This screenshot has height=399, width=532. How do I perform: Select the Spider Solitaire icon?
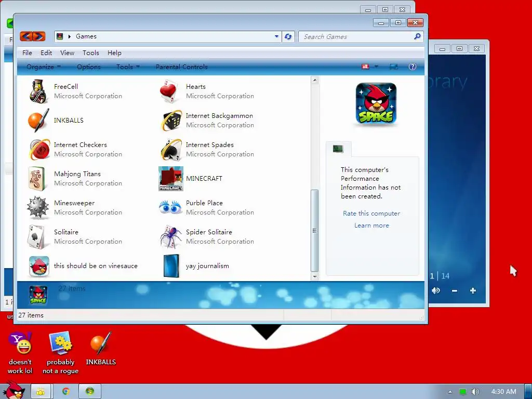(170, 237)
